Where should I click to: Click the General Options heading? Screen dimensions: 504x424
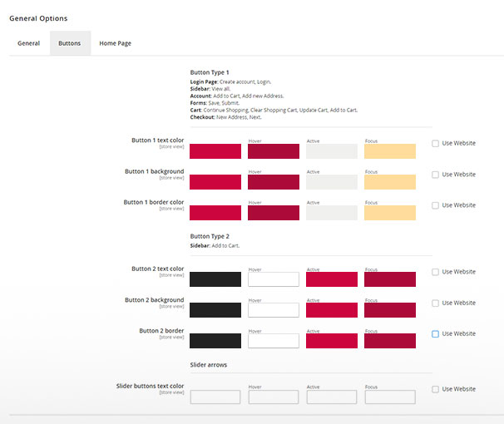click(38, 18)
